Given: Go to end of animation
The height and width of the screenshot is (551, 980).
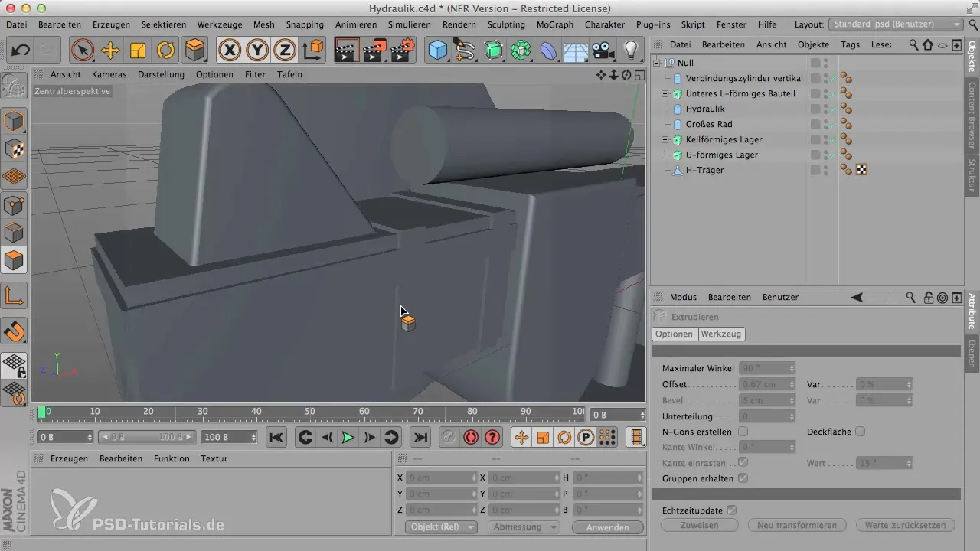Looking at the screenshot, I should 420,437.
